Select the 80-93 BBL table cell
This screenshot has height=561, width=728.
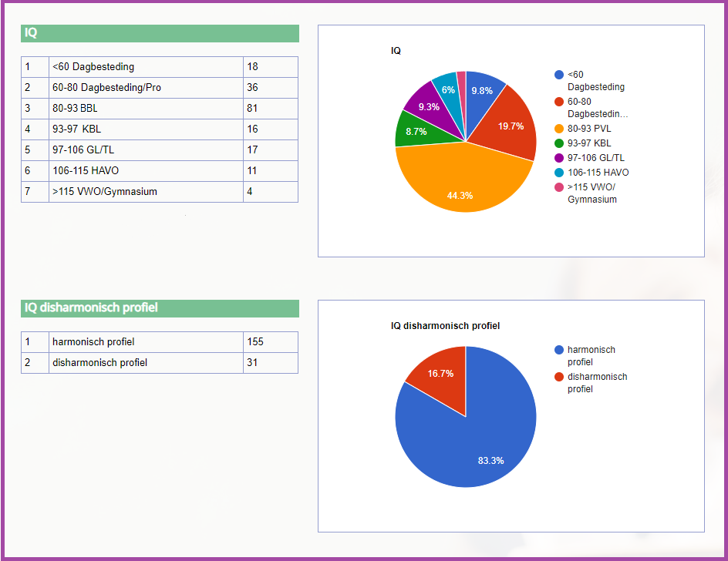pyautogui.click(x=146, y=109)
